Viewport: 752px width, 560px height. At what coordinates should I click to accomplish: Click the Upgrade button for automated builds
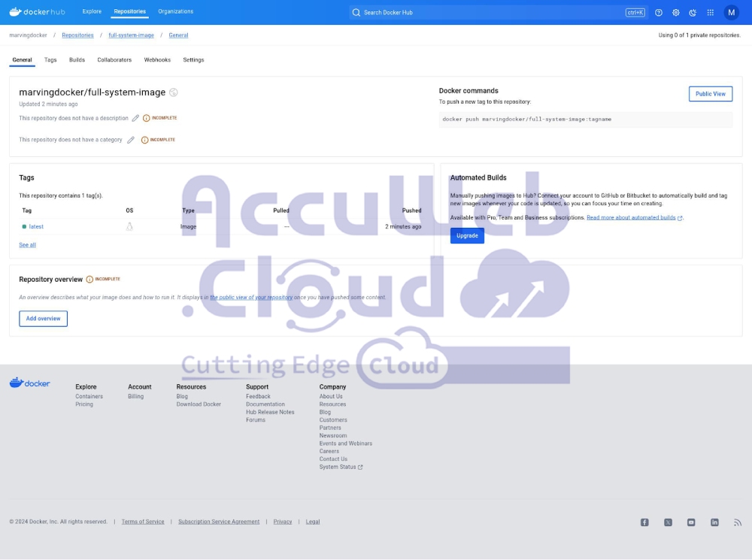tap(467, 236)
